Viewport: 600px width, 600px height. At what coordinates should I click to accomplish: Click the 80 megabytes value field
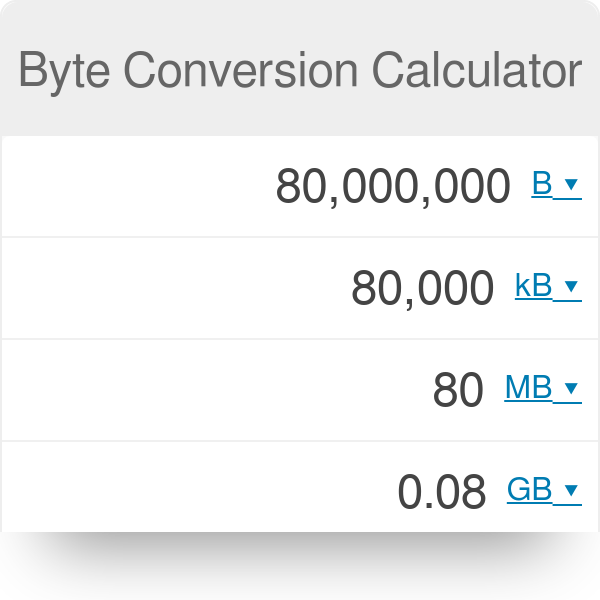tap(458, 390)
